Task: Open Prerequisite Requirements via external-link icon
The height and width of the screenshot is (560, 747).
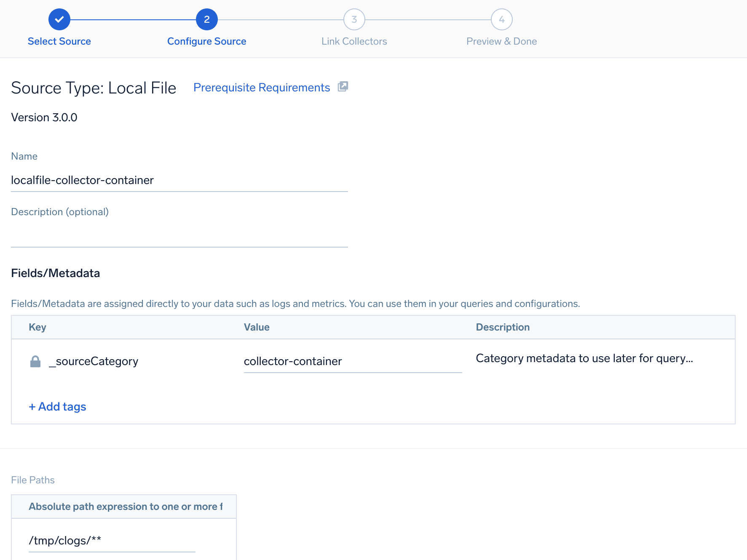Action: click(x=343, y=86)
